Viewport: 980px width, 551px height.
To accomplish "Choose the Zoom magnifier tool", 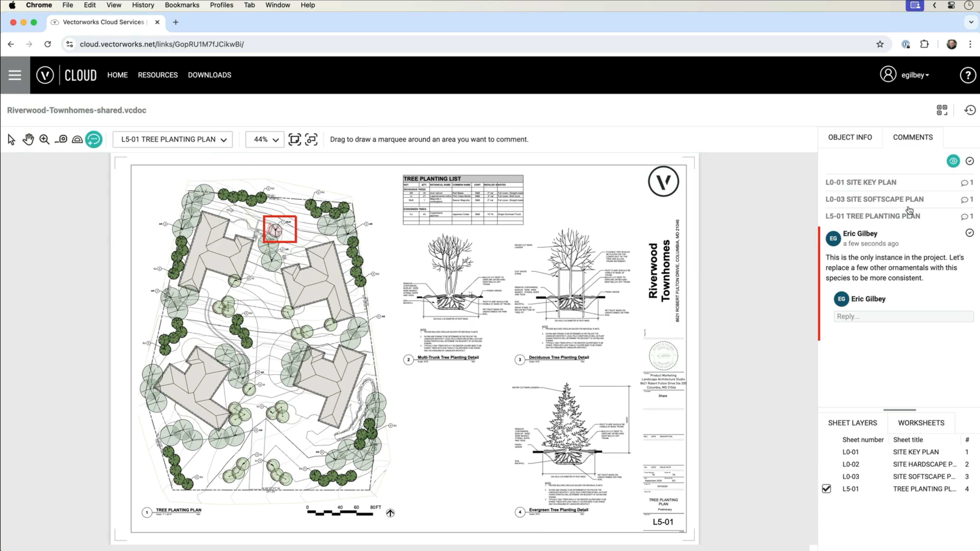I will pyautogui.click(x=44, y=140).
